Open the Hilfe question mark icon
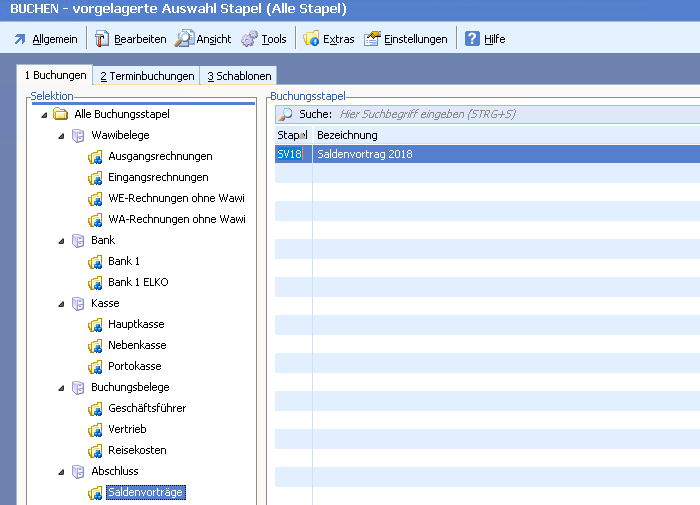This screenshot has width=700, height=505. click(x=472, y=39)
